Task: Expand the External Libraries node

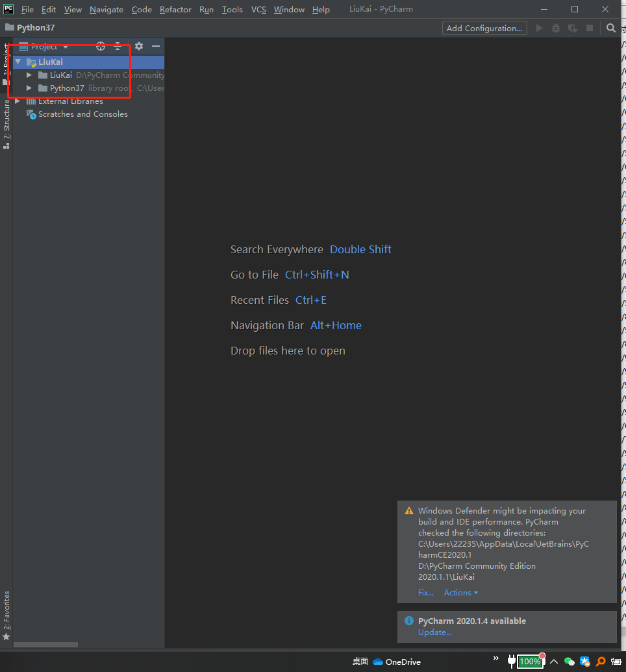Action: pos(18,101)
